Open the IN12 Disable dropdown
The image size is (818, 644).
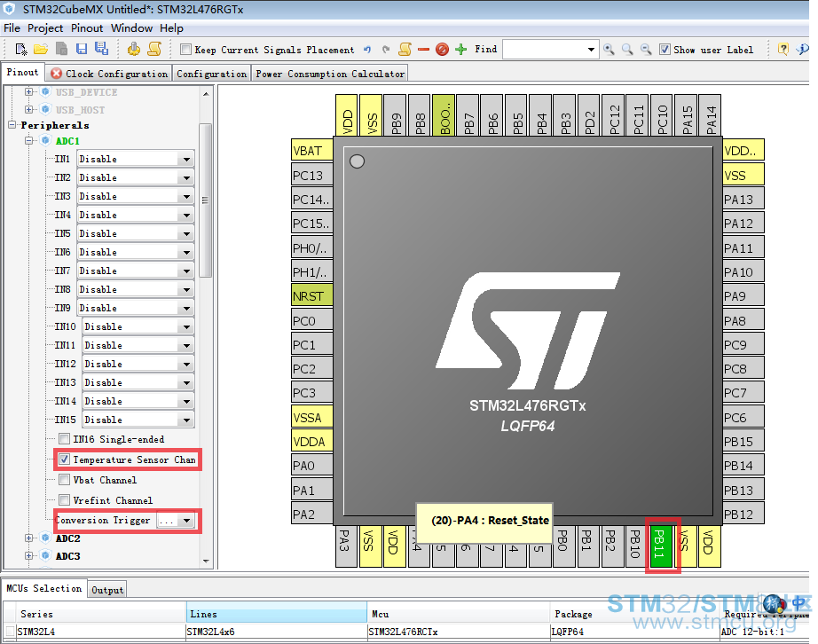(x=186, y=364)
